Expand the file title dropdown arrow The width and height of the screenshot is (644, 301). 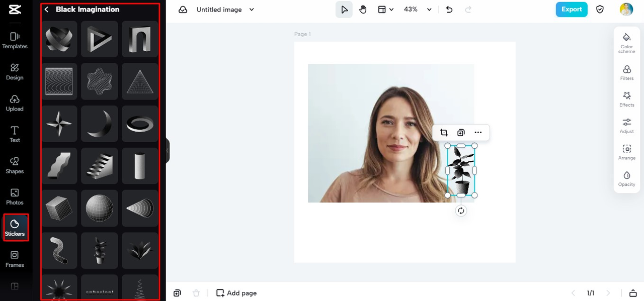pos(252,10)
